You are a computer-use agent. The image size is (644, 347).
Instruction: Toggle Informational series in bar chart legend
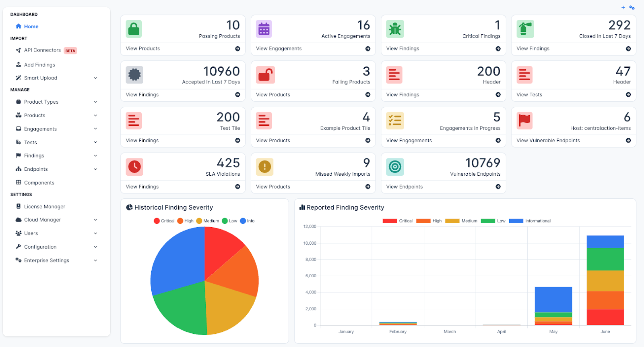[530, 221]
